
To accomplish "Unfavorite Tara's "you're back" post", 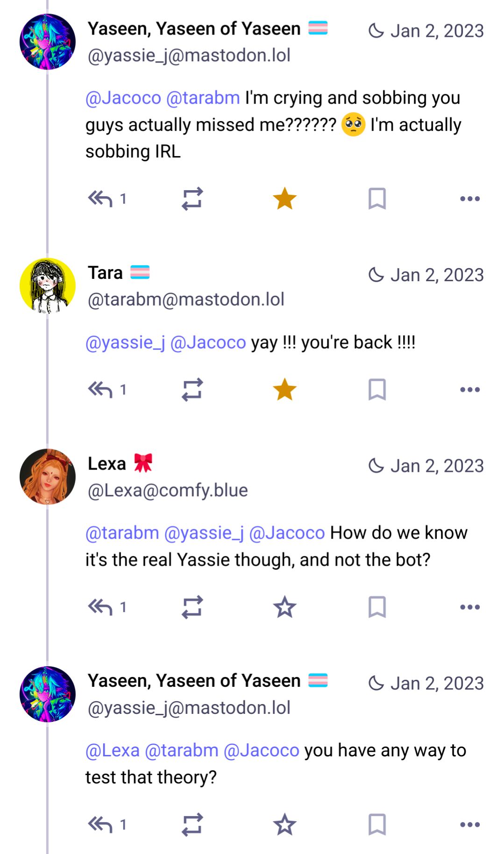I will 284,389.
